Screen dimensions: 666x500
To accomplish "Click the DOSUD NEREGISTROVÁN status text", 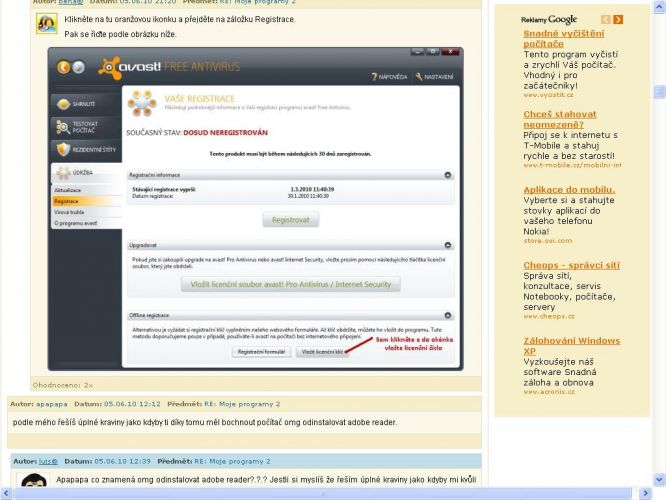I will (x=226, y=133).
